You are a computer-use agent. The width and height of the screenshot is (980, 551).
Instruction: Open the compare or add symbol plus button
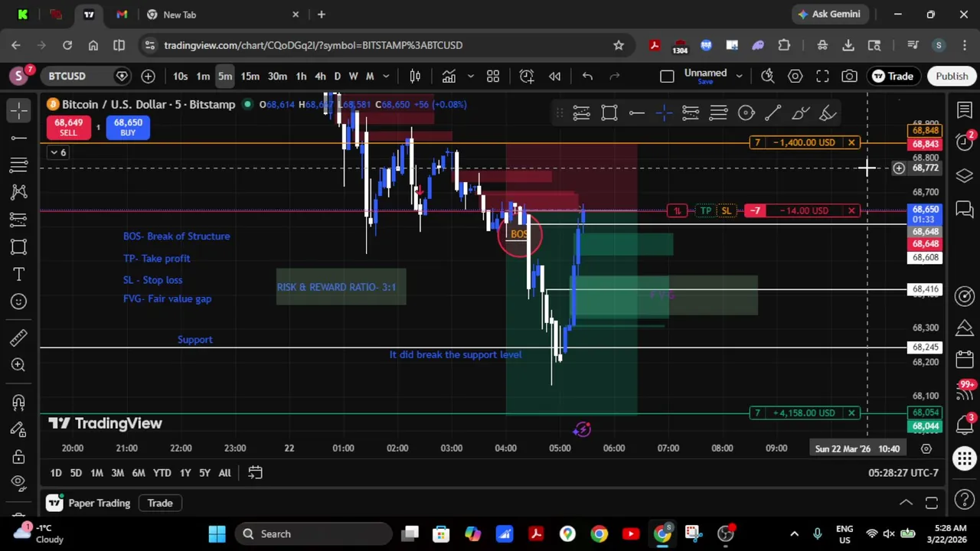pyautogui.click(x=148, y=76)
